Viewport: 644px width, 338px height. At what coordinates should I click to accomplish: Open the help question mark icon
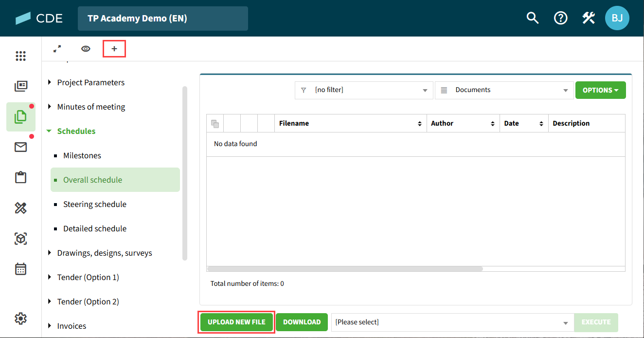point(561,19)
